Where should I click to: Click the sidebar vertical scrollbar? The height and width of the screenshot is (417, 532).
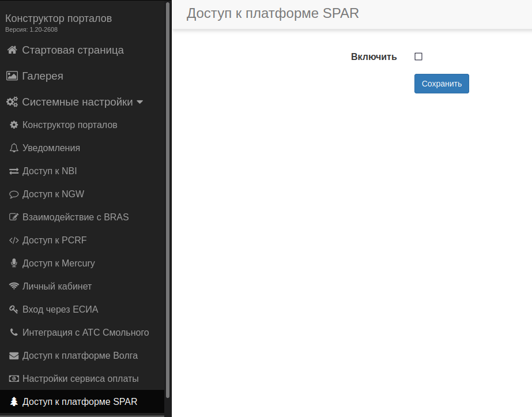[x=168, y=200]
